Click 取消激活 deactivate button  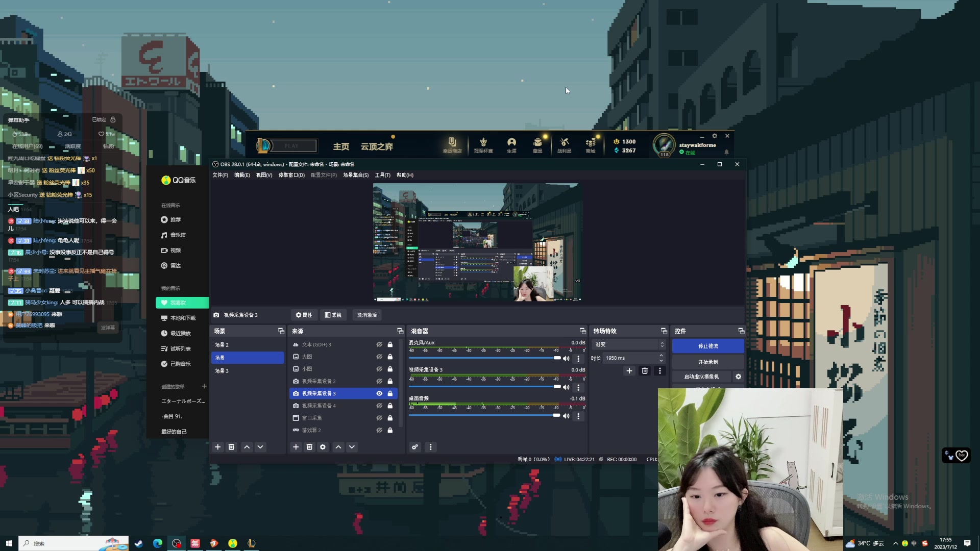pyautogui.click(x=367, y=315)
